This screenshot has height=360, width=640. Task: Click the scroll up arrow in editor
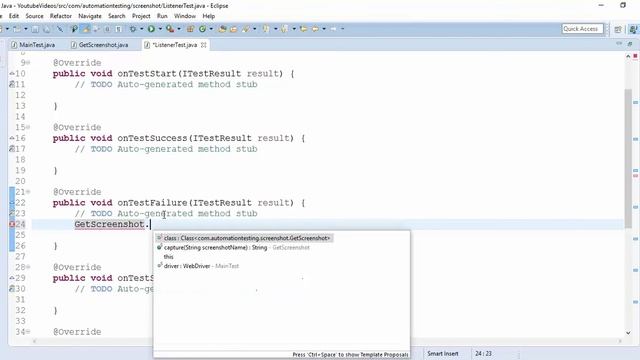tap(628, 56)
